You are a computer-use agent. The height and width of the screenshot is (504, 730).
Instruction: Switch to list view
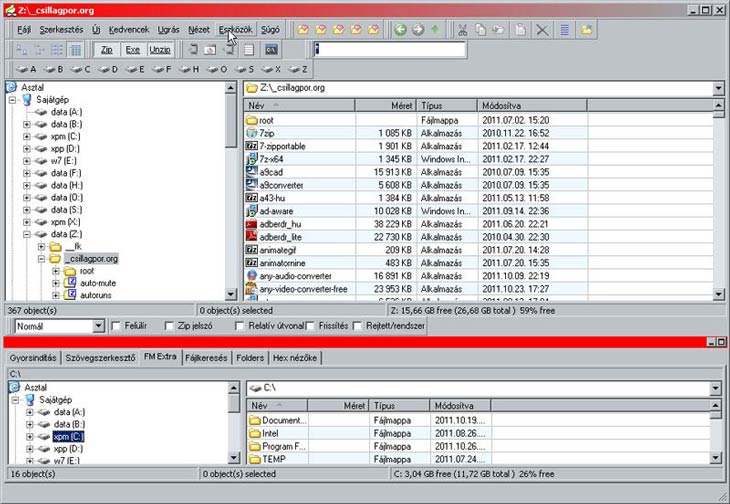57,49
